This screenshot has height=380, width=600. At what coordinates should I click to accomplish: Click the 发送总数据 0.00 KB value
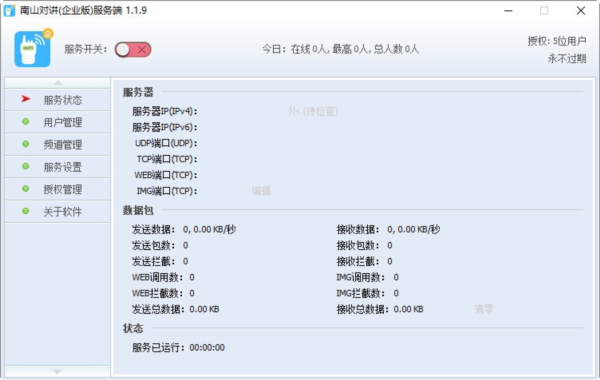coord(204,309)
